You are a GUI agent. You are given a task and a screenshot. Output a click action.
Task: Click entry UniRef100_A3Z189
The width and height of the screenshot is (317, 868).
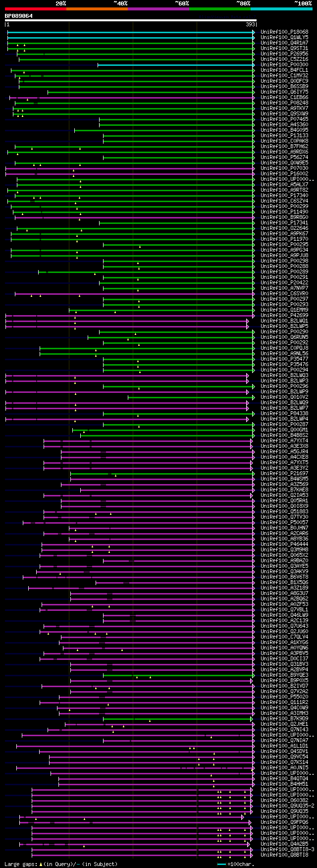click(284, 588)
